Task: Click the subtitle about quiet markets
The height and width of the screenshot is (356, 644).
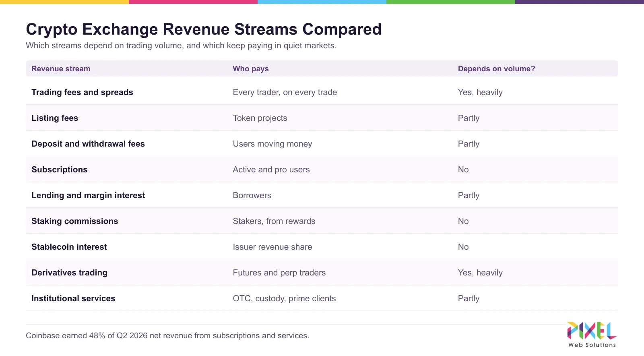Action: click(x=181, y=46)
